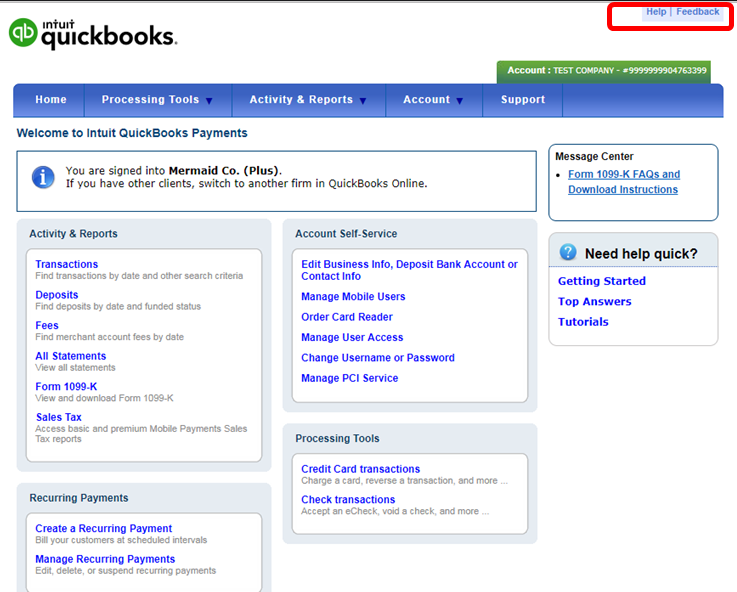Click the 'Activity & Reports' panel heading
The height and width of the screenshot is (592, 737).
coord(73,234)
